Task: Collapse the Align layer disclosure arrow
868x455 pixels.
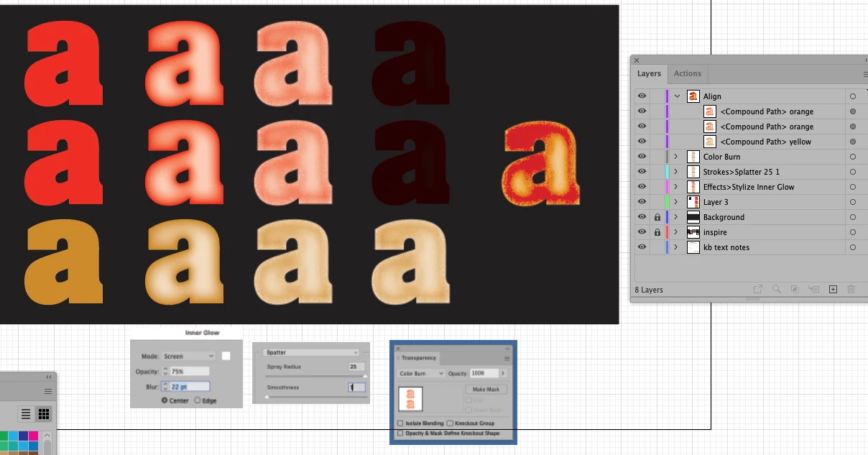Action: [x=677, y=96]
